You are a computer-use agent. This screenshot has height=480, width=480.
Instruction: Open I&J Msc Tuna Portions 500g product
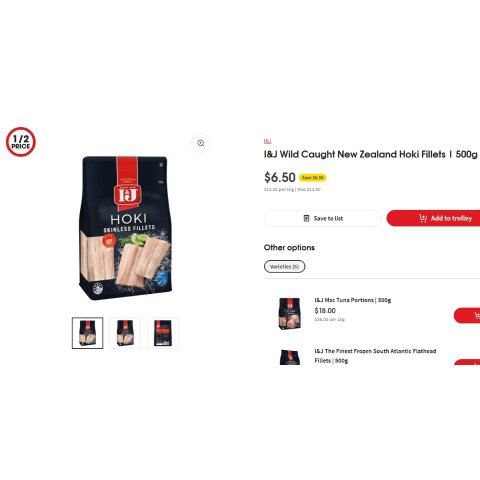pyautogui.click(x=352, y=300)
